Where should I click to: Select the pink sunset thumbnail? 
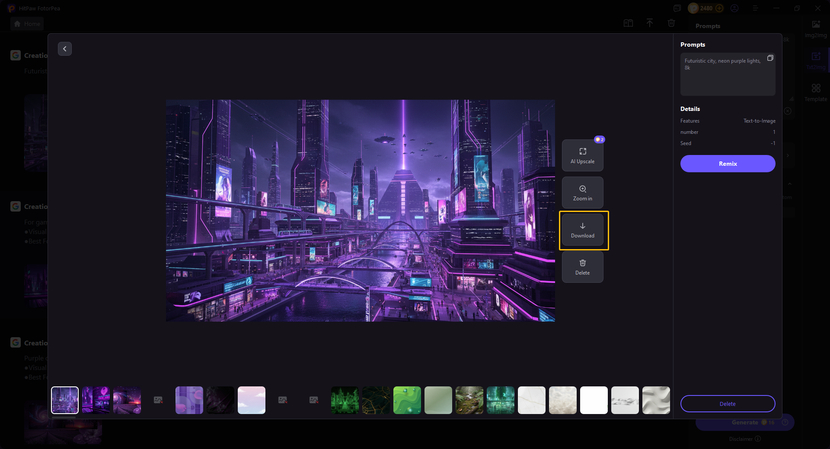(x=127, y=400)
